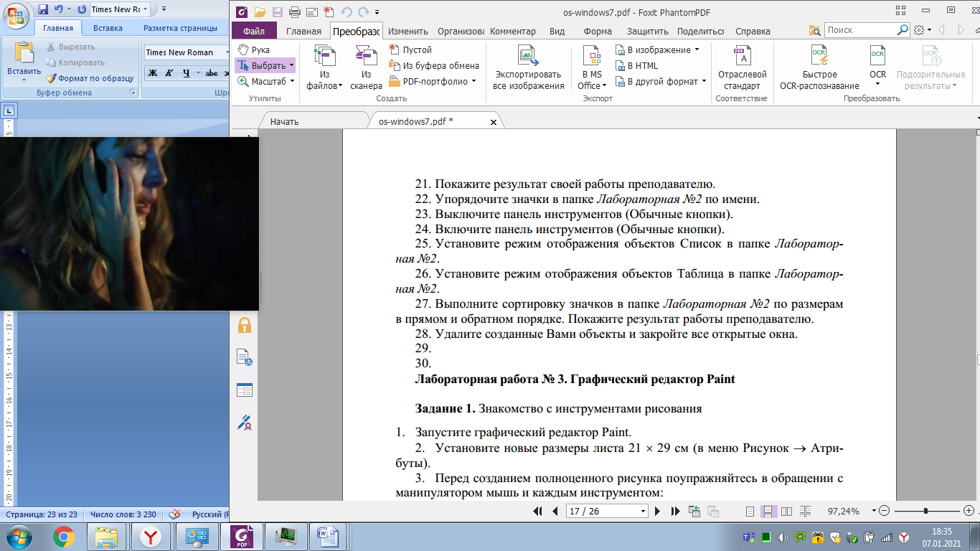Image resolution: width=980 pixels, height=551 pixels.
Task: Go to the next page in Foxit
Action: coord(657,511)
